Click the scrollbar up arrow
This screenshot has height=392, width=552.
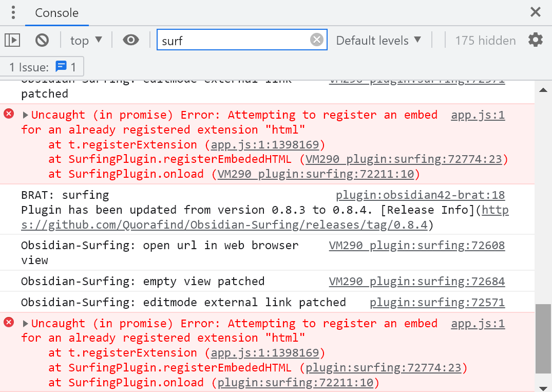[x=543, y=90]
